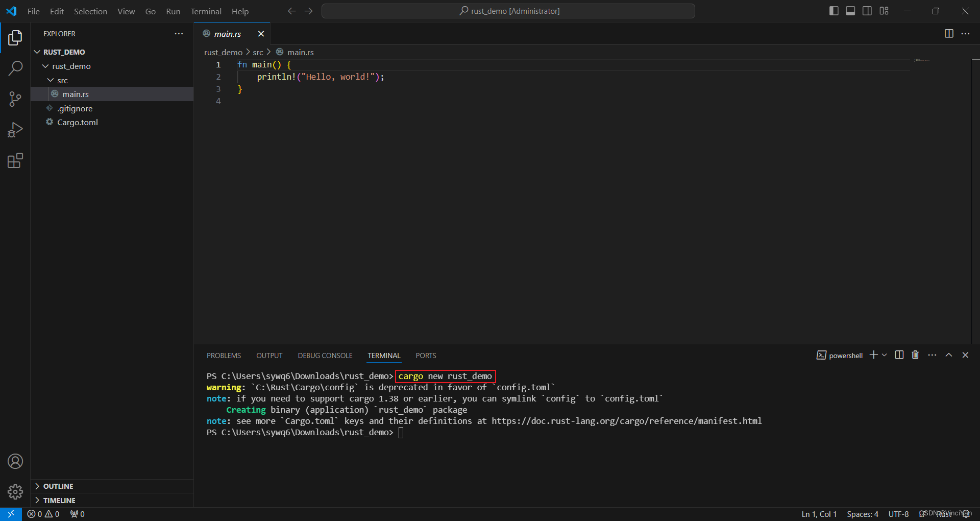980x521 pixels.
Task: Click rust_demo breadcrumb segment
Action: [223, 52]
